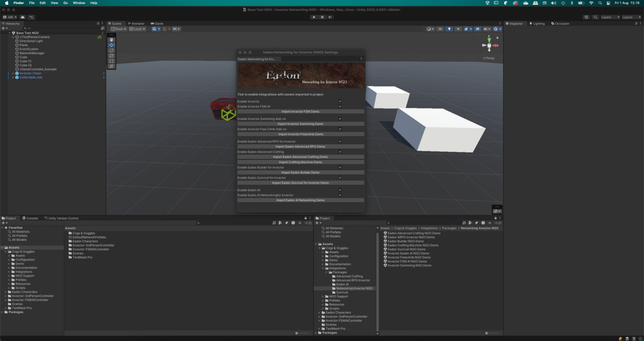Screen dimensions: 644x341
Task: Toggle Persp projection label in Scene view
Action: click(x=489, y=58)
